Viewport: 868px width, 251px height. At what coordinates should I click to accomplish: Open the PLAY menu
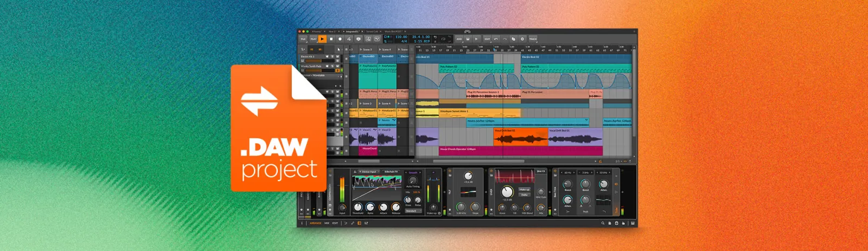tap(314, 39)
